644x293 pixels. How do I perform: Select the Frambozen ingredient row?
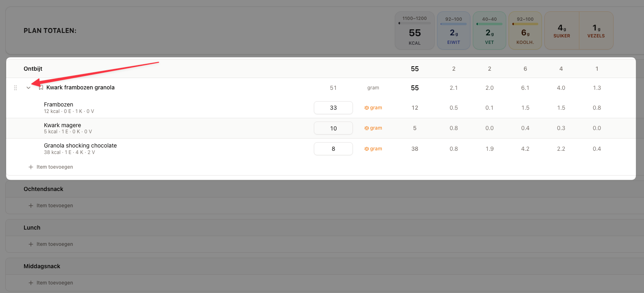(321, 108)
